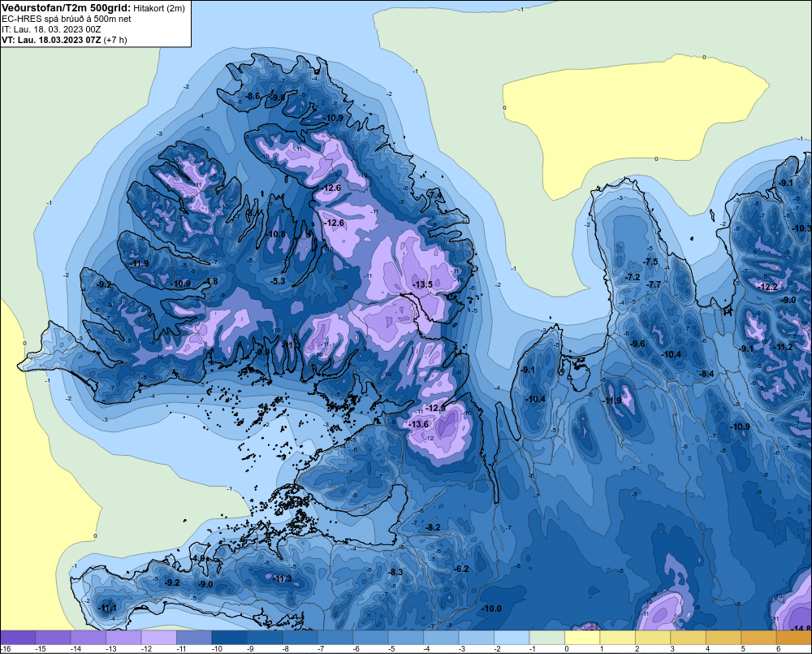Choose yellow legend swatch between 0 and 1
The height and width of the screenshot is (654, 812).
pos(582,638)
